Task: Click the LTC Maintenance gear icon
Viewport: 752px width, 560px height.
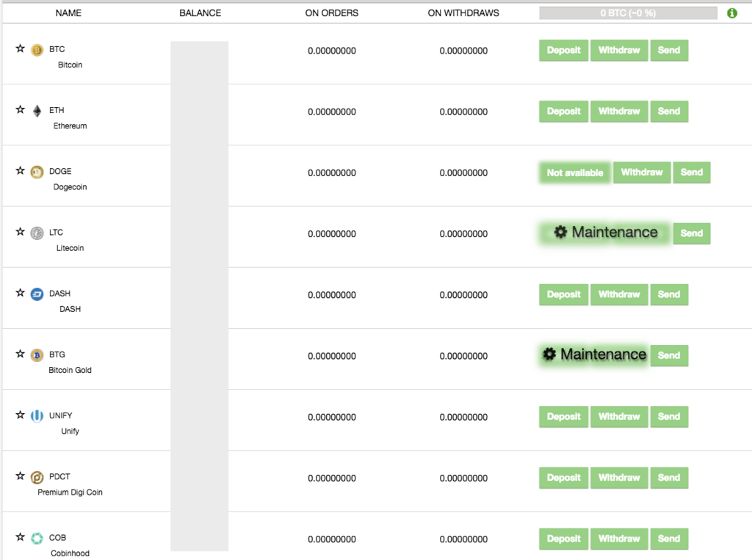Action: click(560, 232)
